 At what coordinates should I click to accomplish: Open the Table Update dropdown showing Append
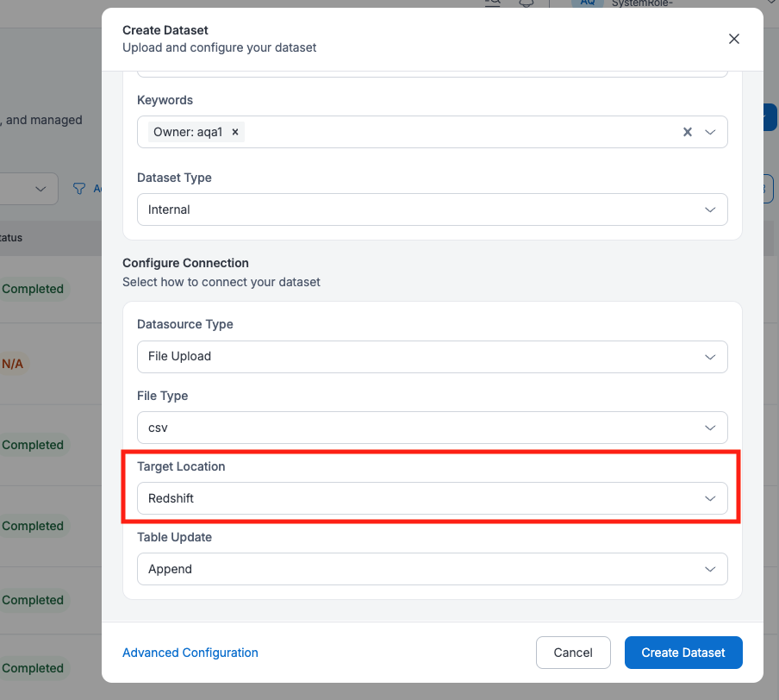[x=433, y=569]
